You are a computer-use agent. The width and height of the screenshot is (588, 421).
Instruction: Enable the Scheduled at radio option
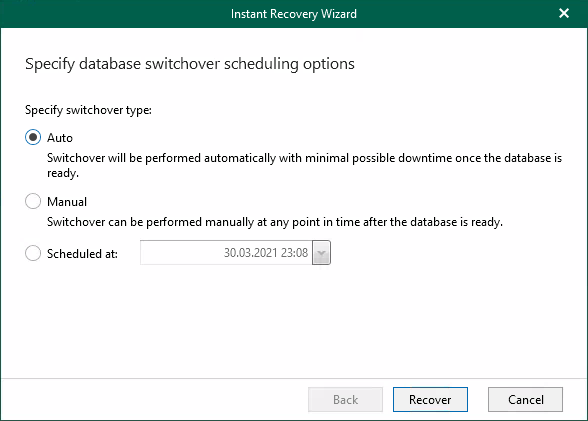point(33,253)
